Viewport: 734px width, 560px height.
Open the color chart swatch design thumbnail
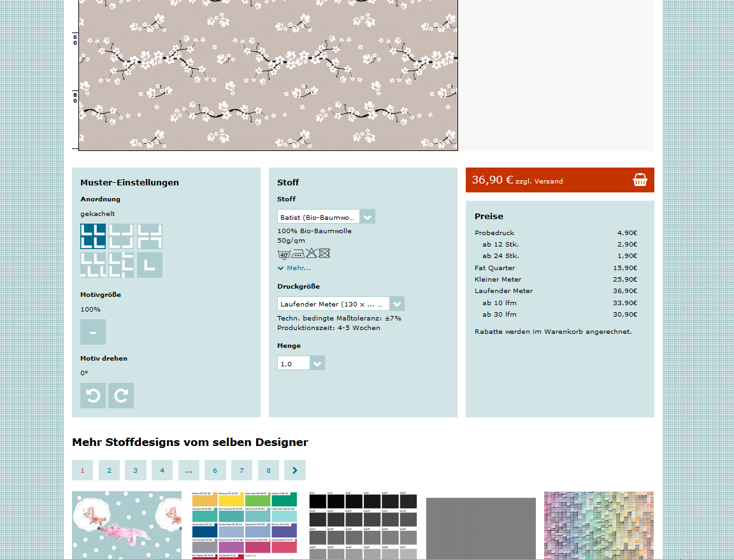[244, 526]
